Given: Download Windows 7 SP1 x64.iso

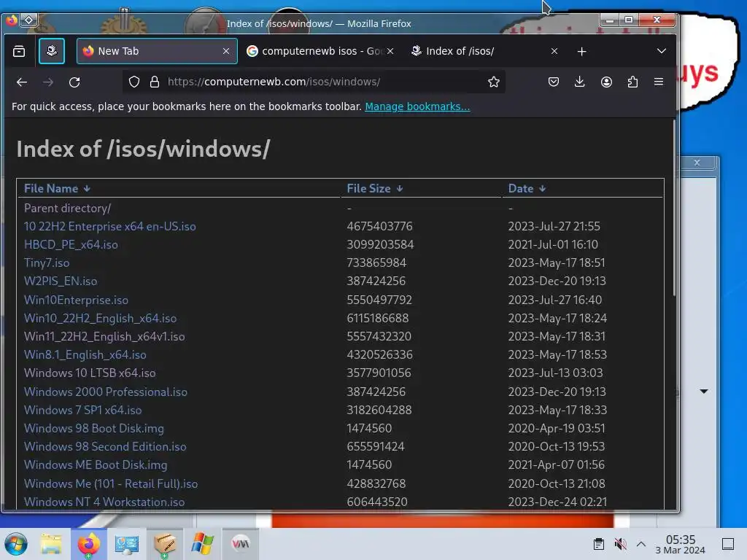Looking at the screenshot, I should coord(82,410).
